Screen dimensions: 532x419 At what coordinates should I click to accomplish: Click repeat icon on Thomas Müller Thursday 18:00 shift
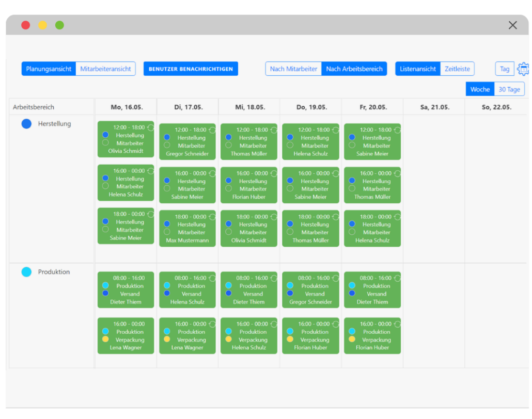click(336, 217)
